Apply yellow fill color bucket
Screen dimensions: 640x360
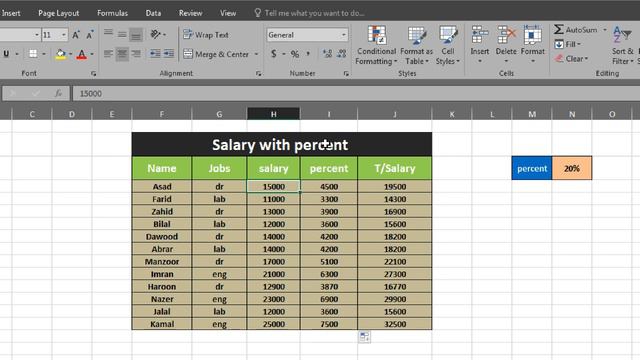click(x=60, y=54)
